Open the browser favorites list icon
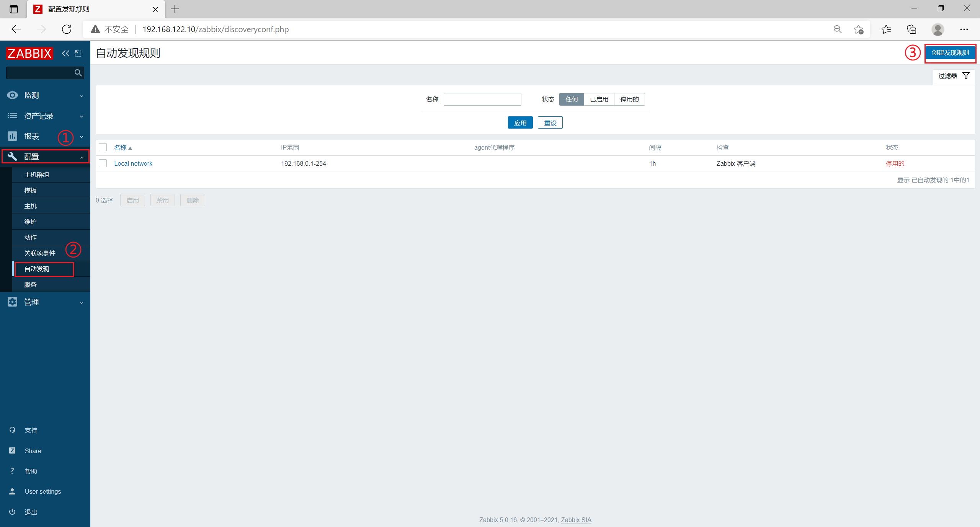The image size is (980, 527). [886, 29]
